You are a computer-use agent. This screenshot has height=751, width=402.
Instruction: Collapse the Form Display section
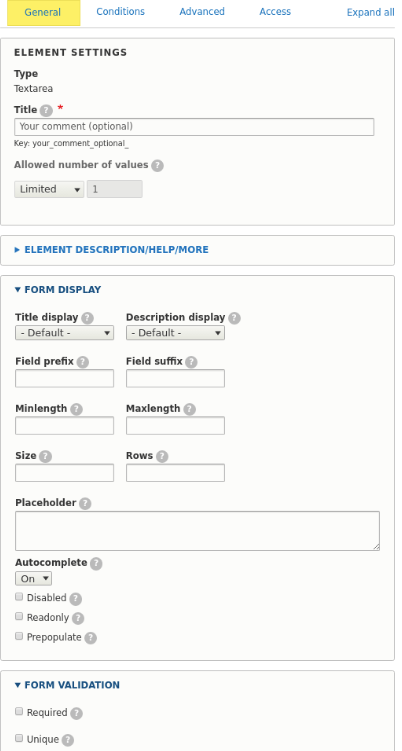coord(63,290)
